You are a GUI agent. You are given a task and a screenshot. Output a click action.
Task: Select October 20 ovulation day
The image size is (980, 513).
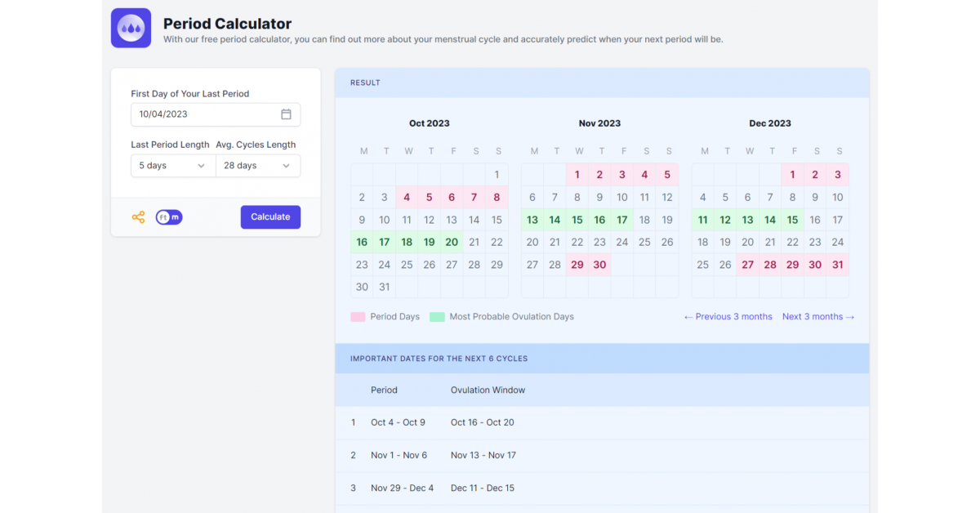click(x=452, y=242)
